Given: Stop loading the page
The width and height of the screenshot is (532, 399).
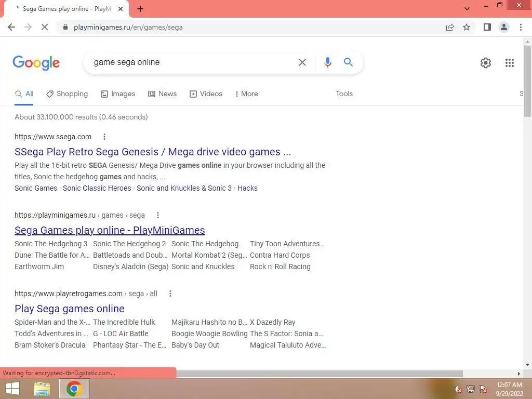Looking at the screenshot, I should [x=45, y=27].
